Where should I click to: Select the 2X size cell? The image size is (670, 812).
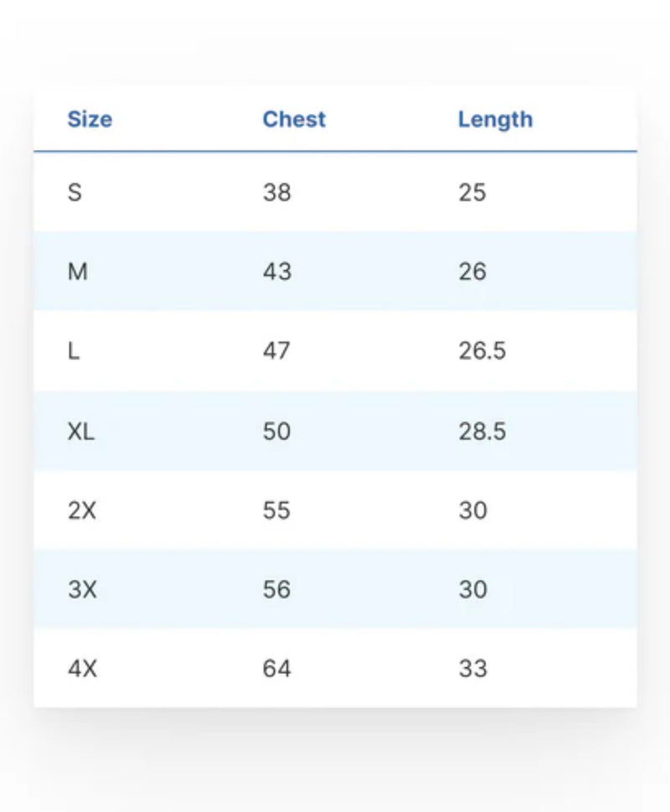[x=82, y=510]
